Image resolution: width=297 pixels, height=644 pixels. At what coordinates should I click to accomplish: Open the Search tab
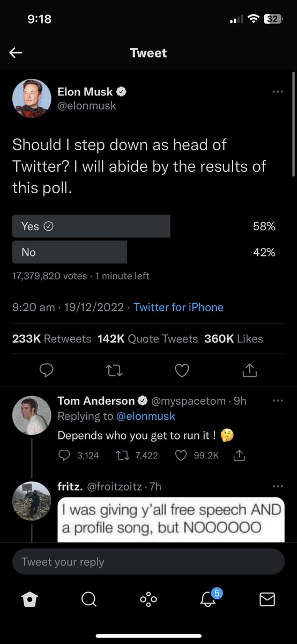point(89,599)
